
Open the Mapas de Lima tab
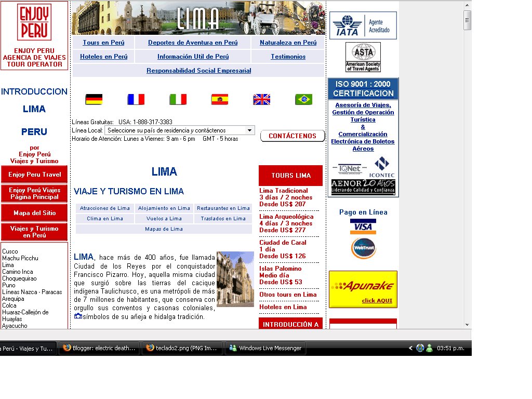click(x=164, y=229)
